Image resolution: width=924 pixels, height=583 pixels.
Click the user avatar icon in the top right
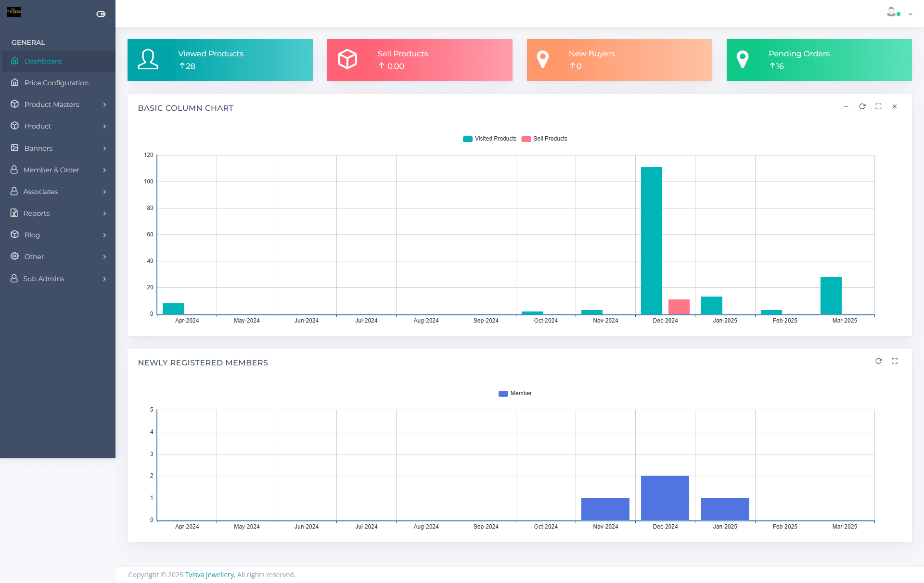click(892, 13)
